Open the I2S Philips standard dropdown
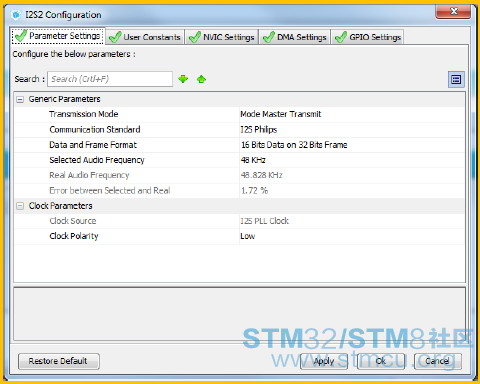This screenshot has height=384, width=480. (352, 130)
